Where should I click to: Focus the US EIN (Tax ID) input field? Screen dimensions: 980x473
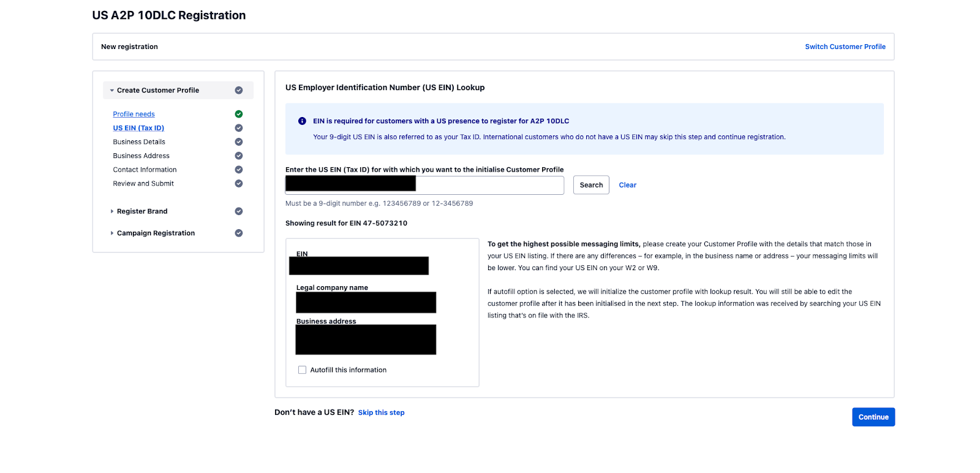(424, 185)
